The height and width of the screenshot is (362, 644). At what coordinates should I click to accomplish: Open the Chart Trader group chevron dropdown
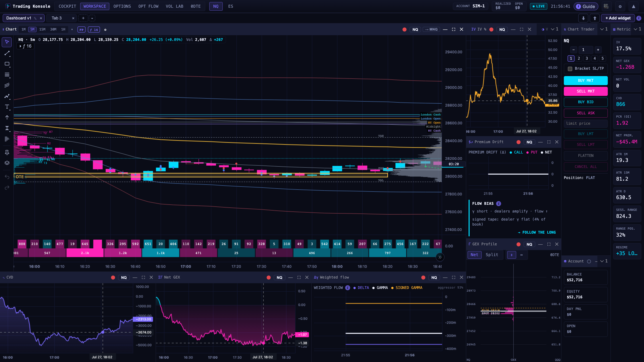604,29
